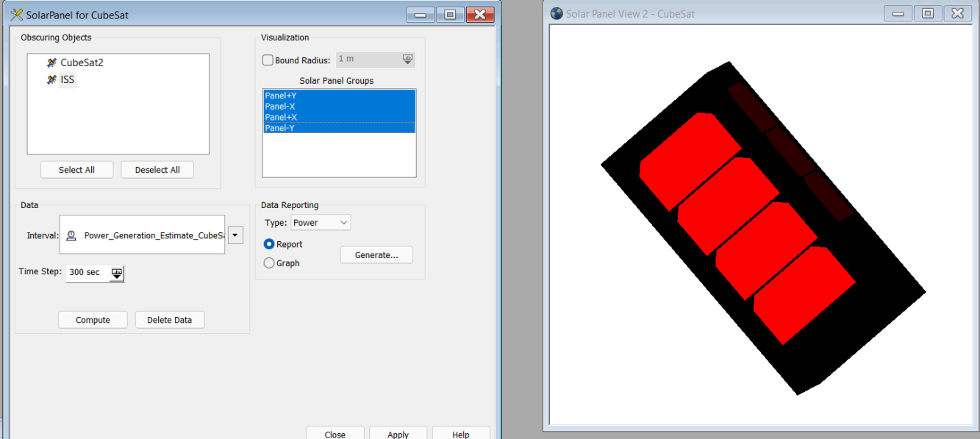980x439 pixels.
Task: Select Panel-X in Solar Panel Groups
Action: pos(339,106)
